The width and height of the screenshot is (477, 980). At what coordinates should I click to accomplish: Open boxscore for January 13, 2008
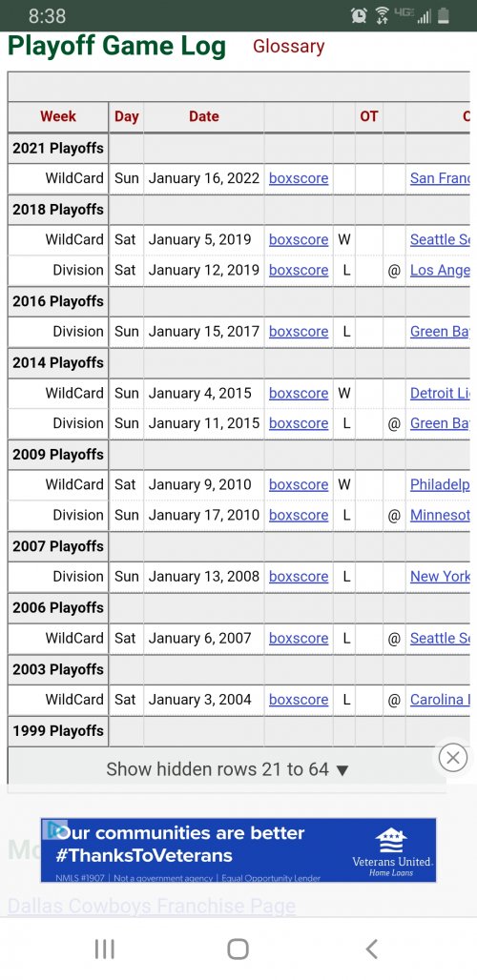point(299,576)
